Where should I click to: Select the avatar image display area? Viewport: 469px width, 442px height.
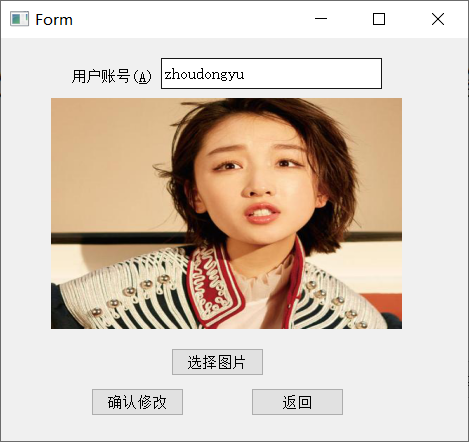point(226,213)
